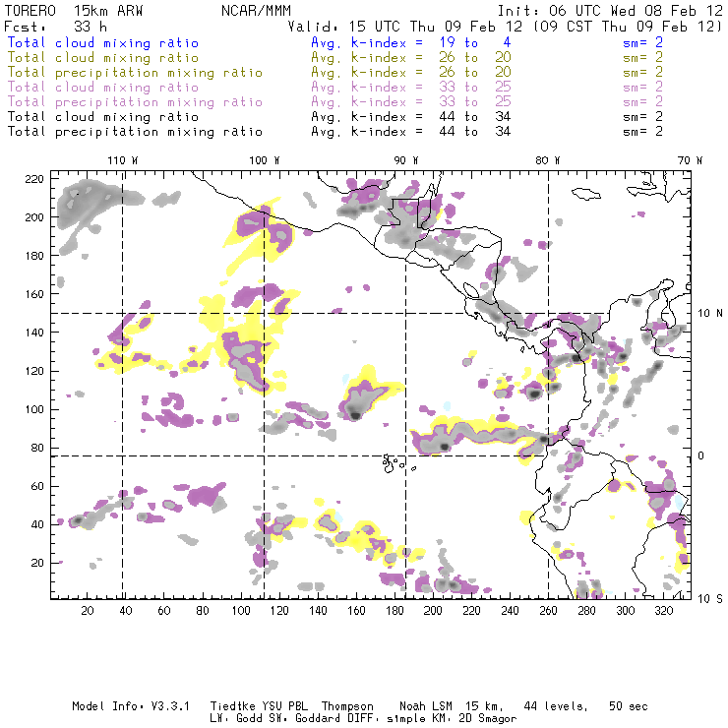Click the blue "sm= 2" smoothing value
The image size is (728, 728).
pos(642,42)
